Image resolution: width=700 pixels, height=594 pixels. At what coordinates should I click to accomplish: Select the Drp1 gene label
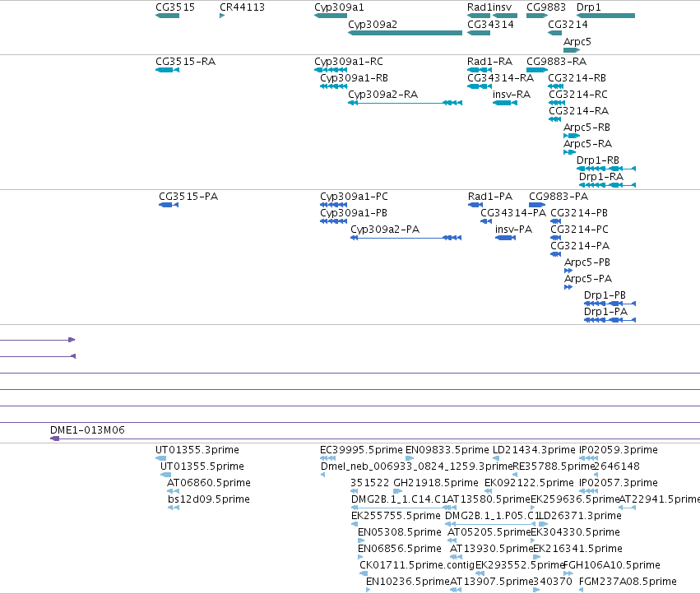588,7
